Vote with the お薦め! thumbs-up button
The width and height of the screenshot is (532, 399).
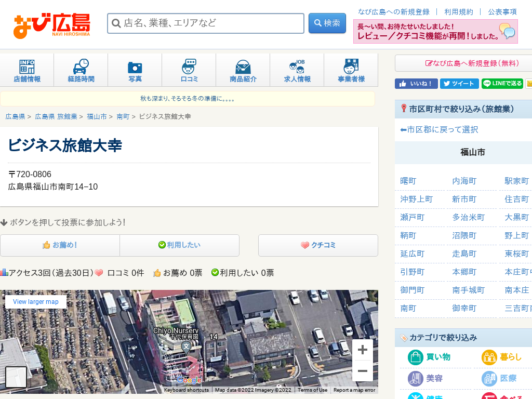pyautogui.click(x=60, y=245)
